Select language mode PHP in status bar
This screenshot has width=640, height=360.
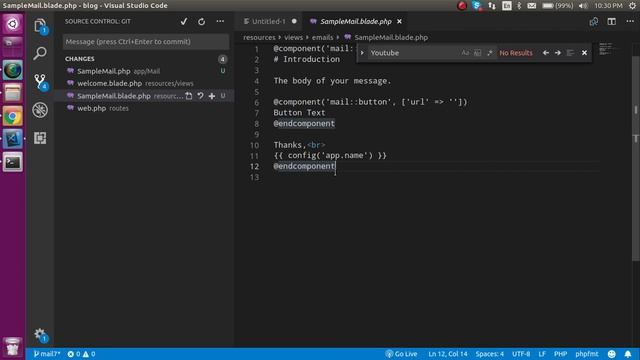[560, 354]
